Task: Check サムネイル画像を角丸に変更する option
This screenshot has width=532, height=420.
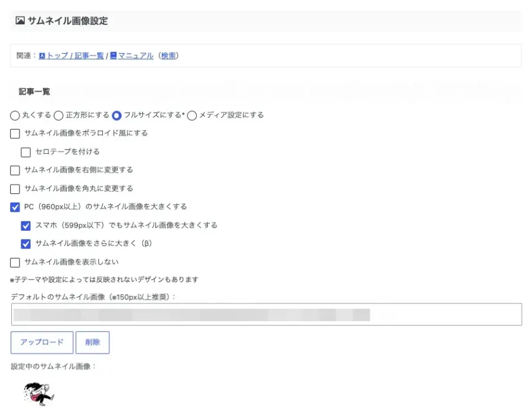Action: [x=15, y=189]
